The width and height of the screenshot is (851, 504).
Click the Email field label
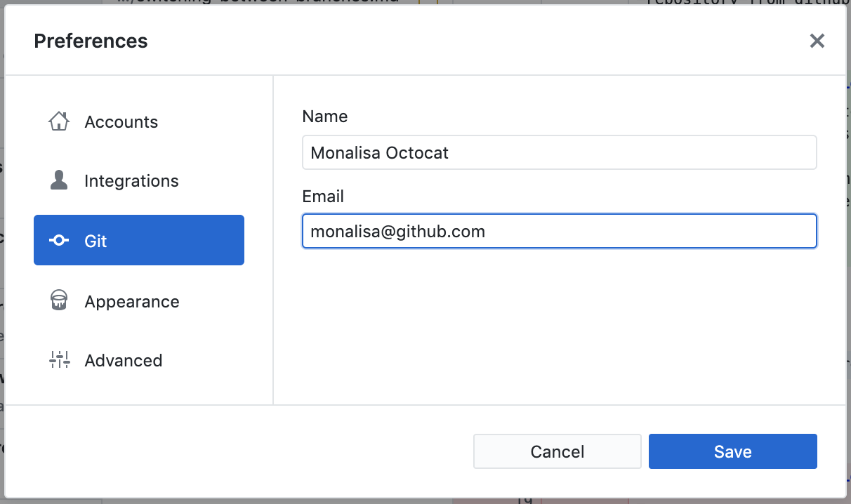point(323,197)
